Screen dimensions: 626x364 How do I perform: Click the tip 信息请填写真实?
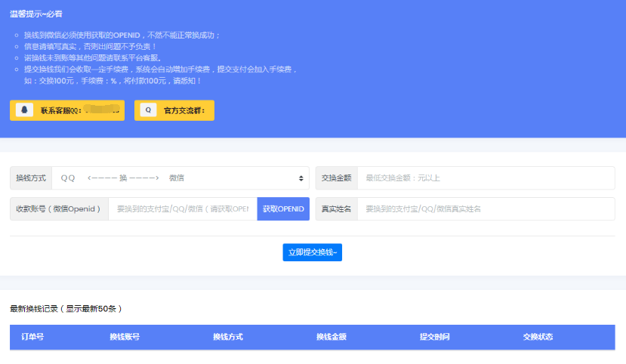(90, 47)
